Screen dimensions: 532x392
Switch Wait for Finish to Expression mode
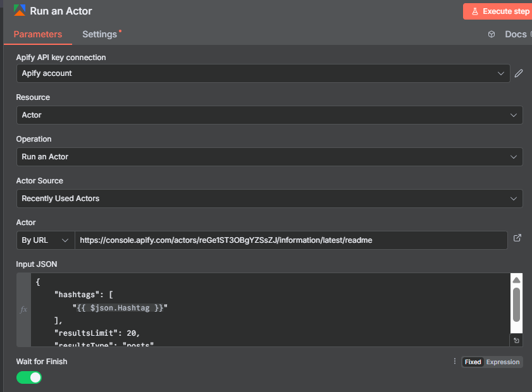[503, 362]
